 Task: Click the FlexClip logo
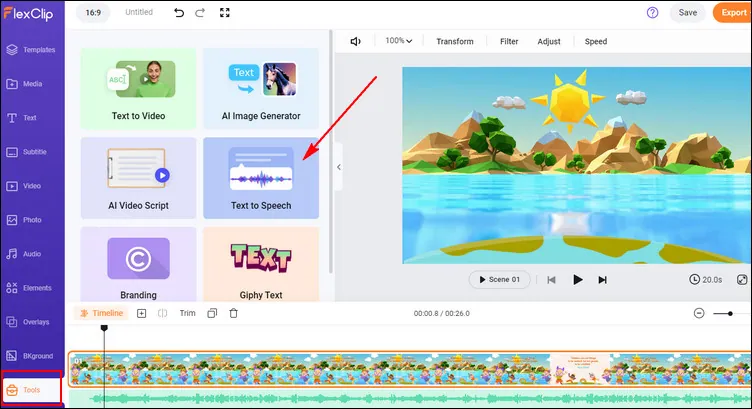click(x=29, y=13)
